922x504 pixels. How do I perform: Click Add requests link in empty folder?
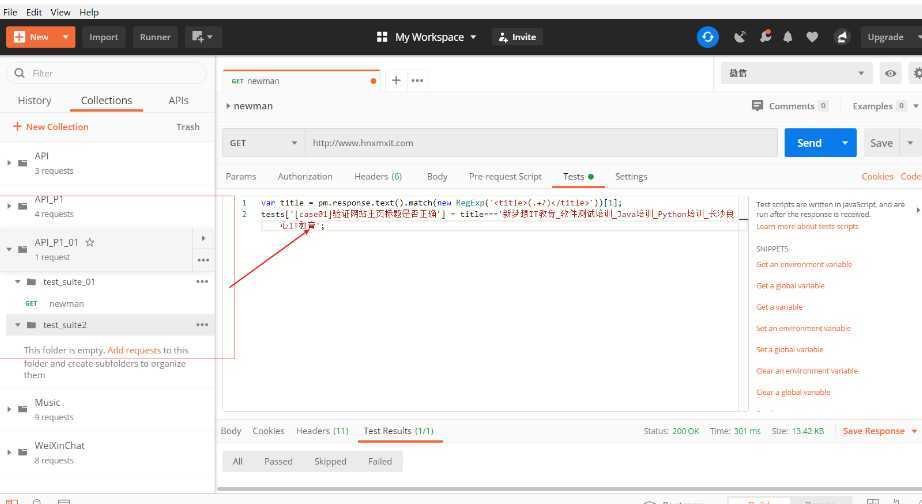coord(133,351)
